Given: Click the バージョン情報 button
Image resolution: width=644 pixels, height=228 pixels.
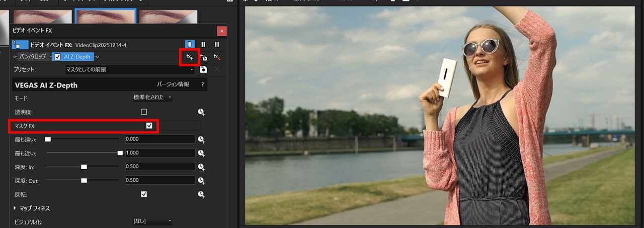Looking at the screenshot, I should (x=173, y=84).
